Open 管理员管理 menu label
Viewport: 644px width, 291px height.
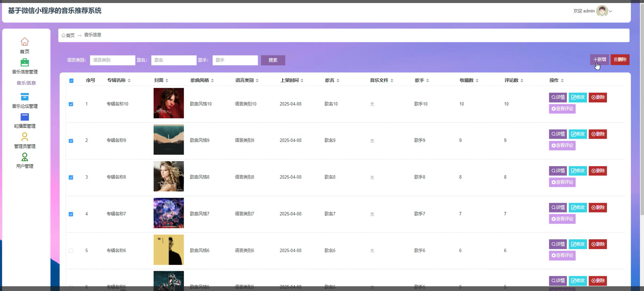tap(25, 146)
